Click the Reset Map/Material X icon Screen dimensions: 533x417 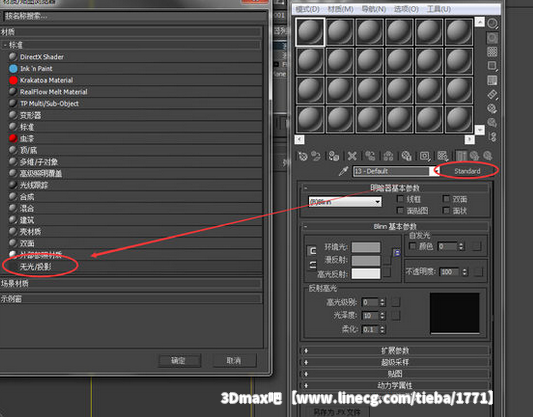352,156
